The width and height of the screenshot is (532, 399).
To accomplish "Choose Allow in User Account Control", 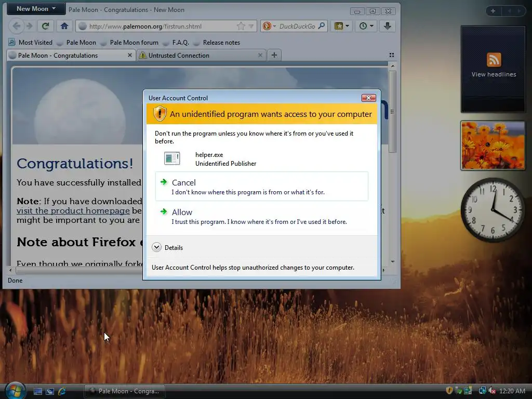I will pyautogui.click(x=262, y=217).
